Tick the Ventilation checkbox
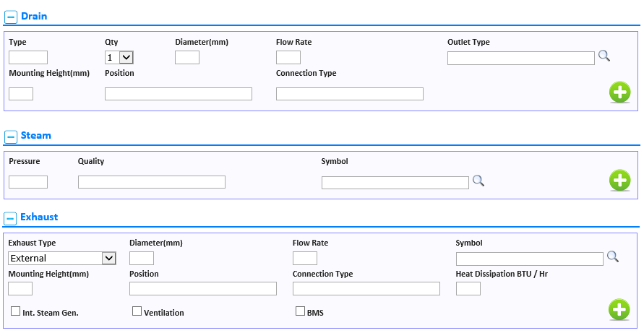The height and width of the screenshot is (333, 644). 137,311
